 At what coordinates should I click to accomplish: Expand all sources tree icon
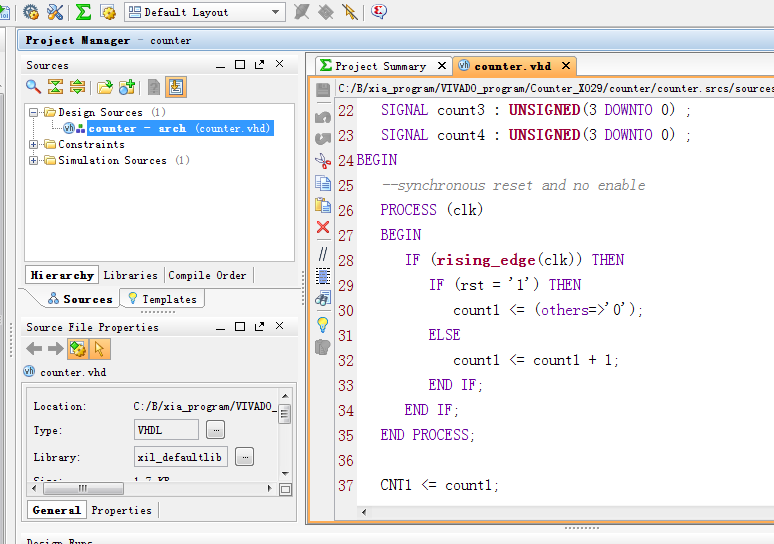(77, 87)
